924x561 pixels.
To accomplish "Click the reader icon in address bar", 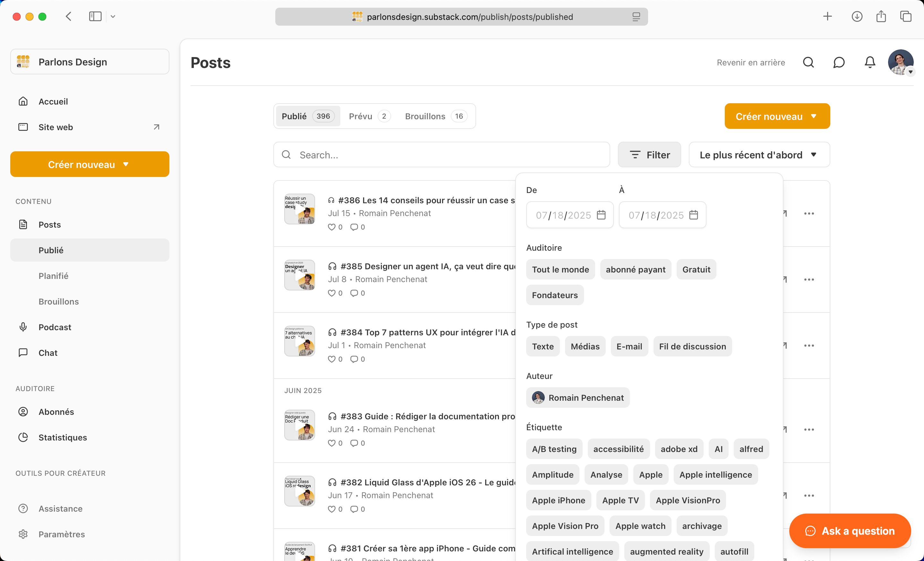I will click(636, 17).
